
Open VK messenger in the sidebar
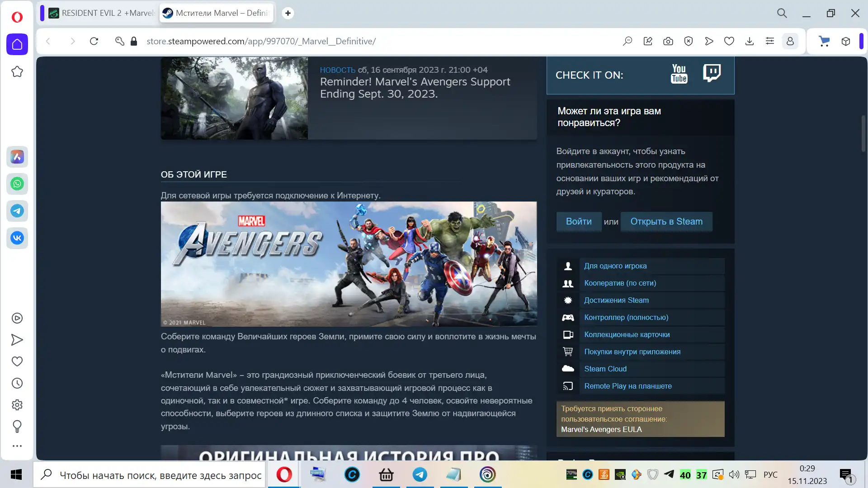click(17, 238)
